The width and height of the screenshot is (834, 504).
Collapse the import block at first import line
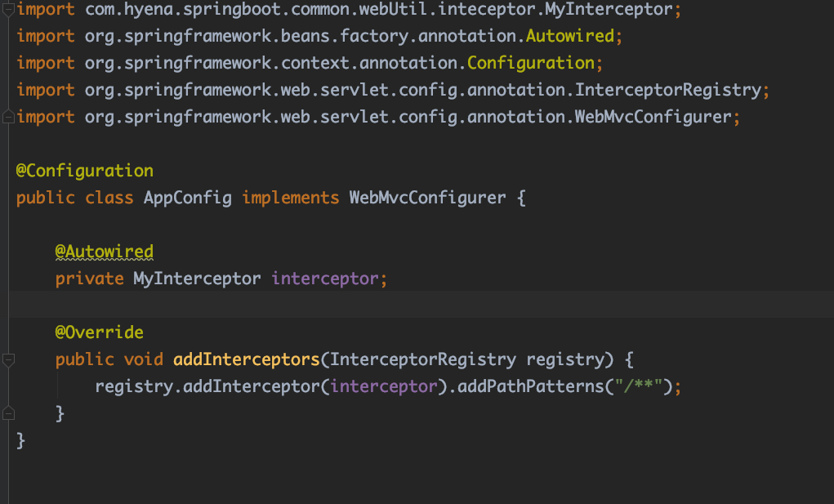8,10
